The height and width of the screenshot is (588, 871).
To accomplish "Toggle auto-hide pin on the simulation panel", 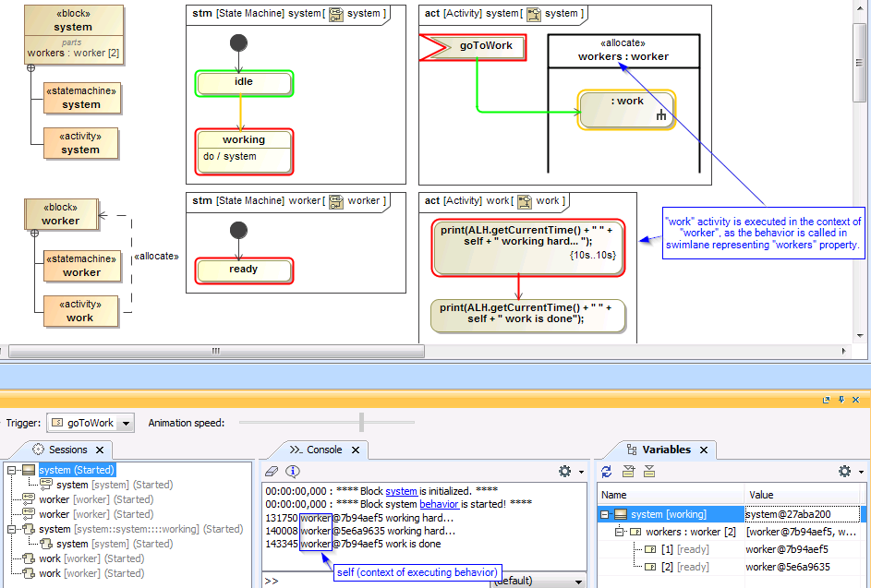I will (840, 400).
